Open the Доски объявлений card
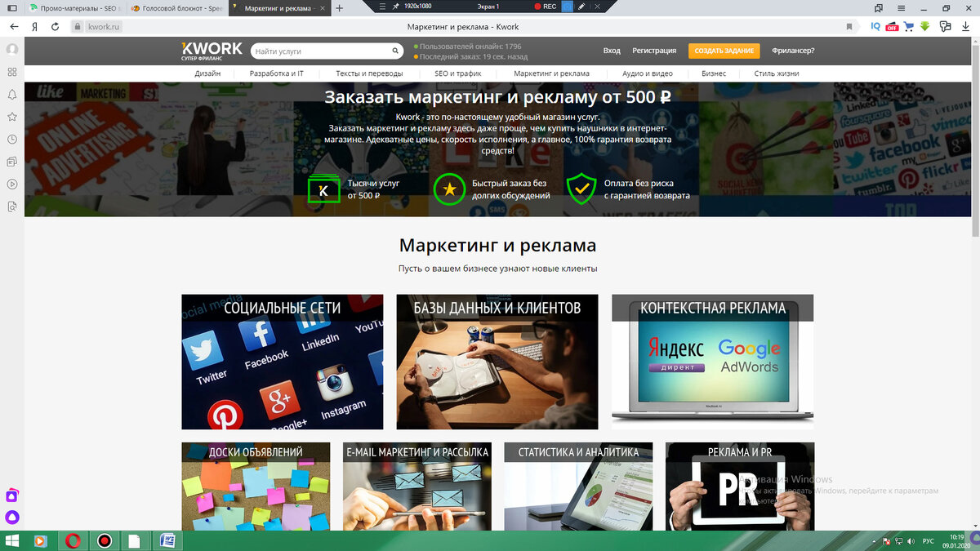Viewport: 980px width, 551px height. (x=256, y=487)
